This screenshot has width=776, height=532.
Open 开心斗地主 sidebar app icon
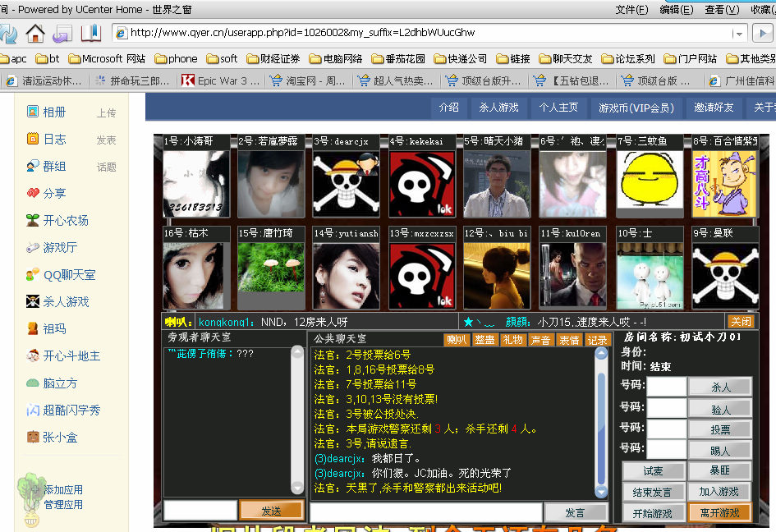[x=33, y=355]
